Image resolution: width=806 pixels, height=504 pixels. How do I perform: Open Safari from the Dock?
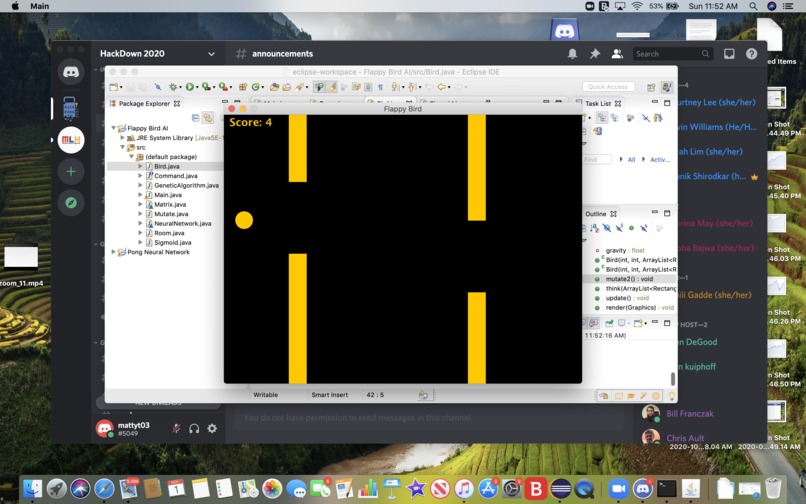pyautogui.click(x=104, y=489)
